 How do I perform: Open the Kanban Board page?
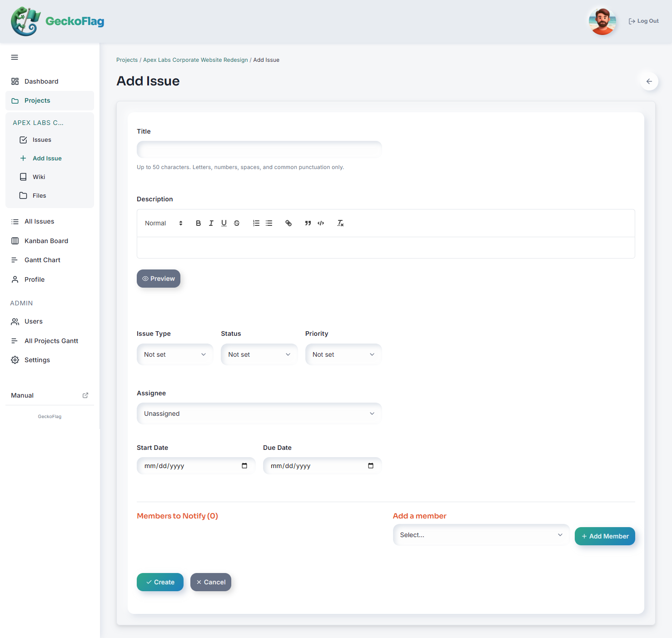coord(50,241)
